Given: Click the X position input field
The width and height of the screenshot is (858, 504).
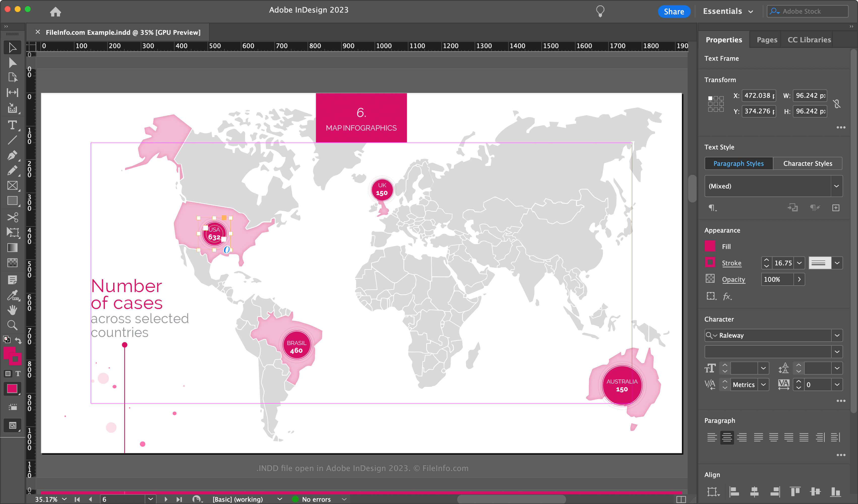Looking at the screenshot, I should pyautogui.click(x=759, y=96).
